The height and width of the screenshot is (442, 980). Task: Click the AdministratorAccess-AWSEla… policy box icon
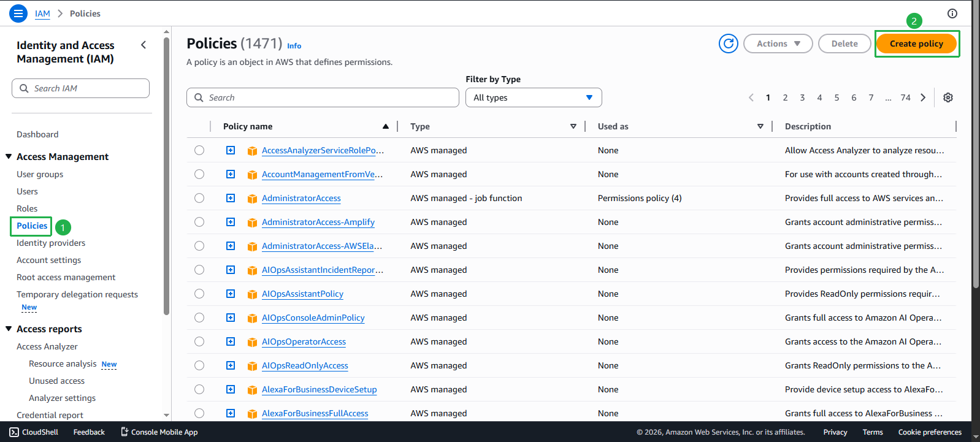pyautogui.click(x=252, y=246)
